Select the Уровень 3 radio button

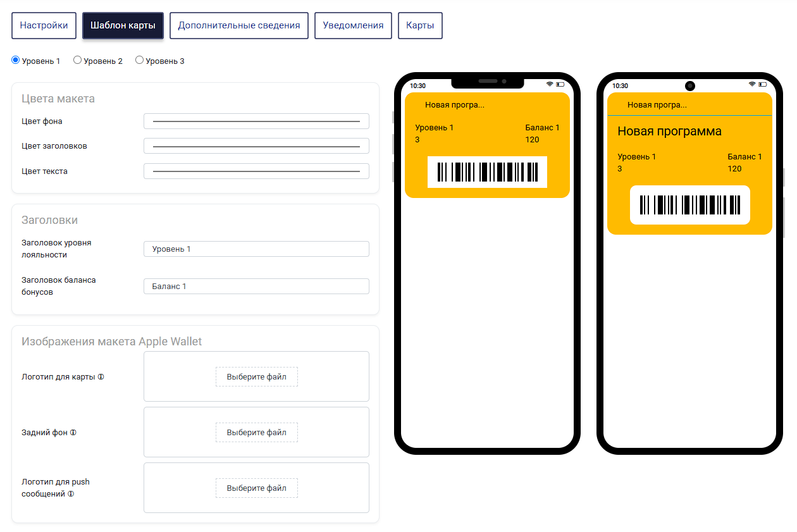pos(139,60)
